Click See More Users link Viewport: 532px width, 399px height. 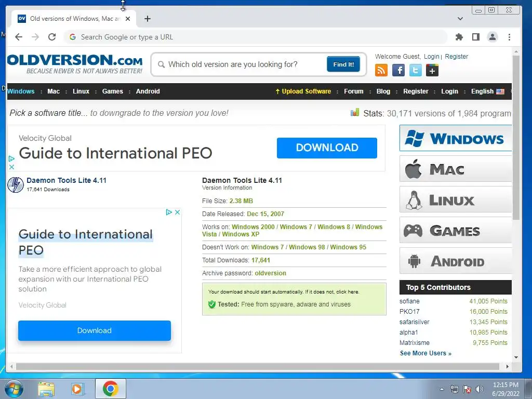coord(425,353)
